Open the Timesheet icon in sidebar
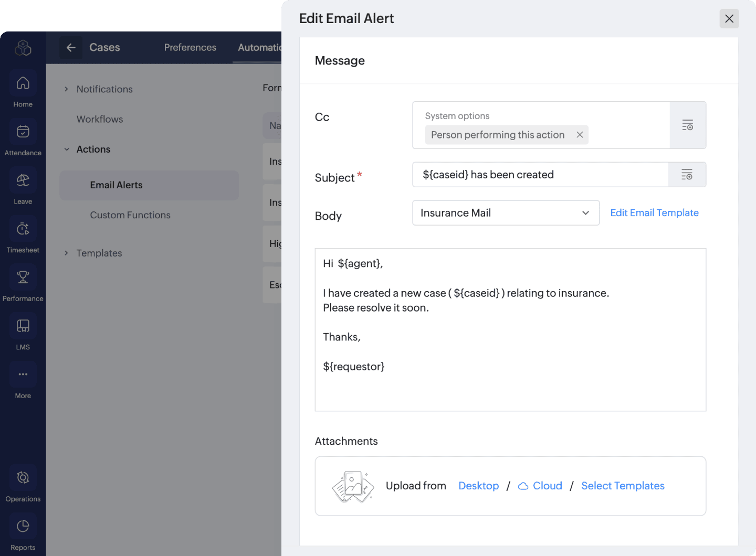756x556 pixels. point(23,229)
